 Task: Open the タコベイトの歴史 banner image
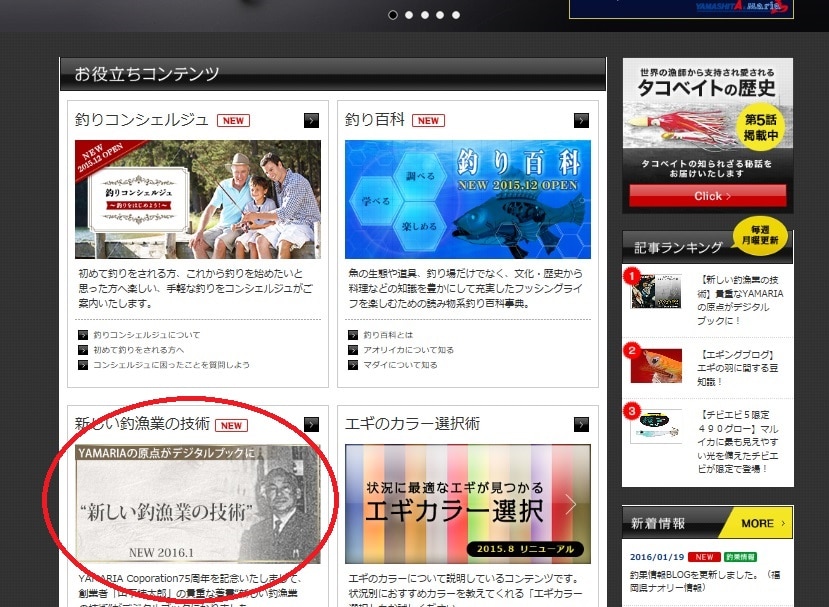tap(707, 135)
